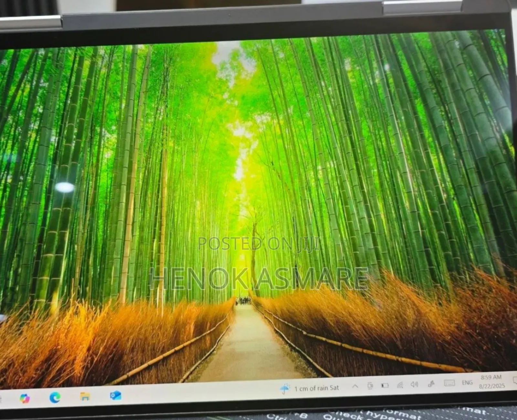
Task: Toggle the Windows Ink pen workspace
Action: click(x=431, y=384)
